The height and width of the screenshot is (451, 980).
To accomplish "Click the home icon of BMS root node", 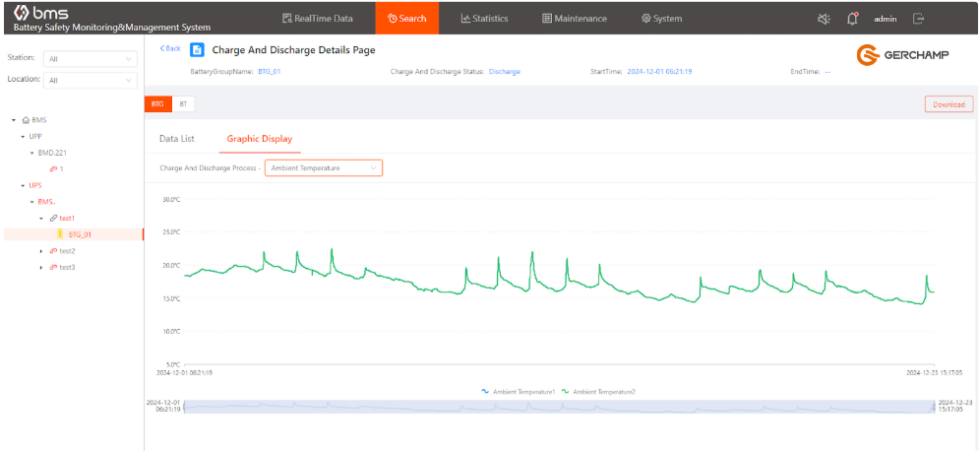I will pos(26,120).
